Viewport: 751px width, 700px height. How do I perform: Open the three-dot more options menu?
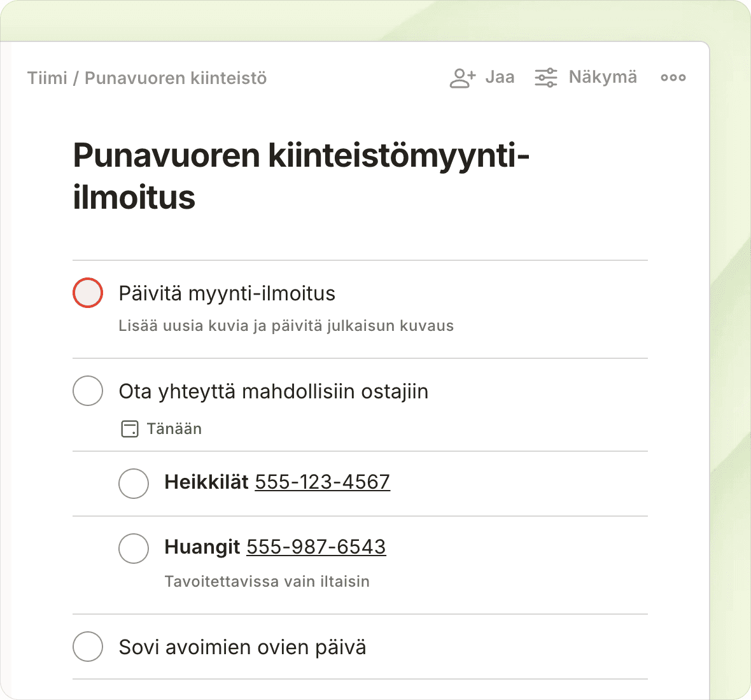click(x=673, y=78)
